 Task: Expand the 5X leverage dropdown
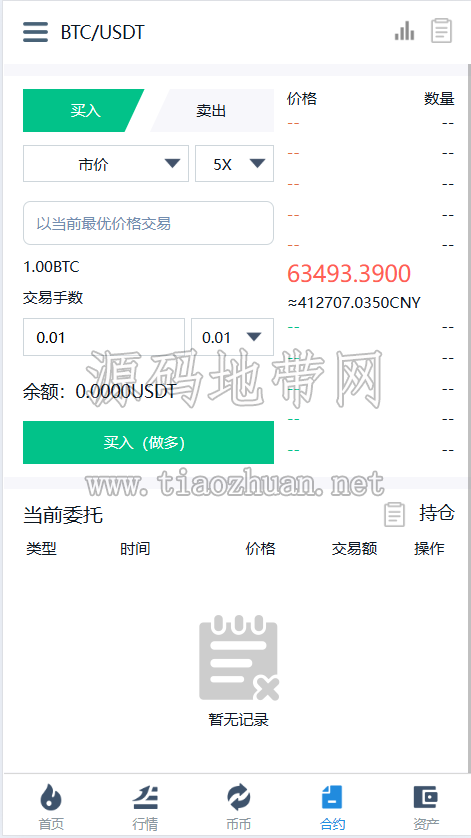coord(234,164)
